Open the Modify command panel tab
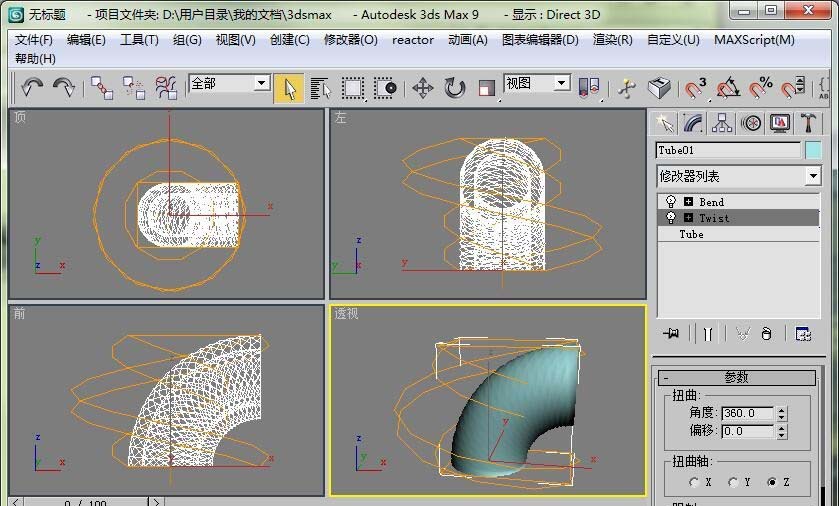Screen dimensions: 839x506 (x=693, y=124)
